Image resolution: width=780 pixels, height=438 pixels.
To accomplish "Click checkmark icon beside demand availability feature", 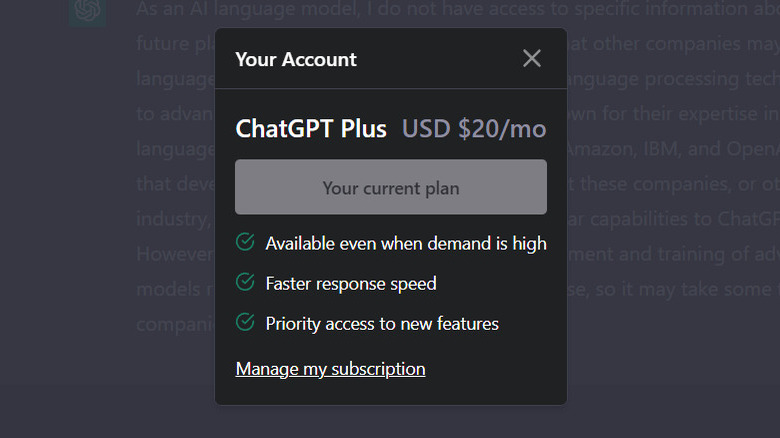I will 245,242.
